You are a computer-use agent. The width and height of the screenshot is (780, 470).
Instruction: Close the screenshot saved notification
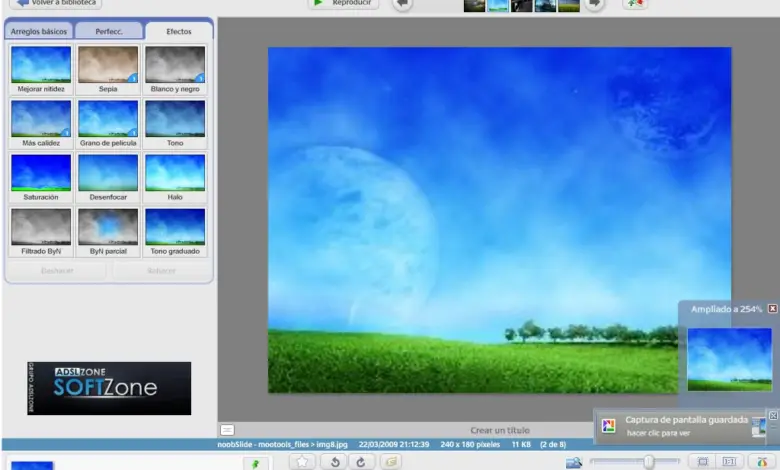(x=774, y=416)
